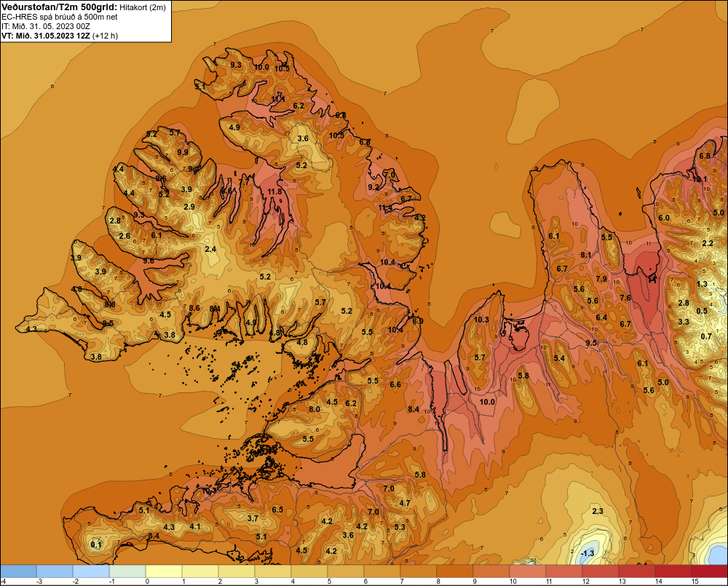Image resolution: width=728 pixels, height=586 pixels.
Task: Click the '9.2' temperature value on map
Action: tap(373, 186)
